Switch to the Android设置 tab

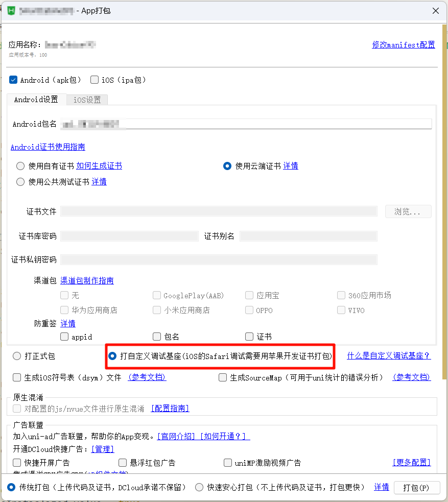35,99
